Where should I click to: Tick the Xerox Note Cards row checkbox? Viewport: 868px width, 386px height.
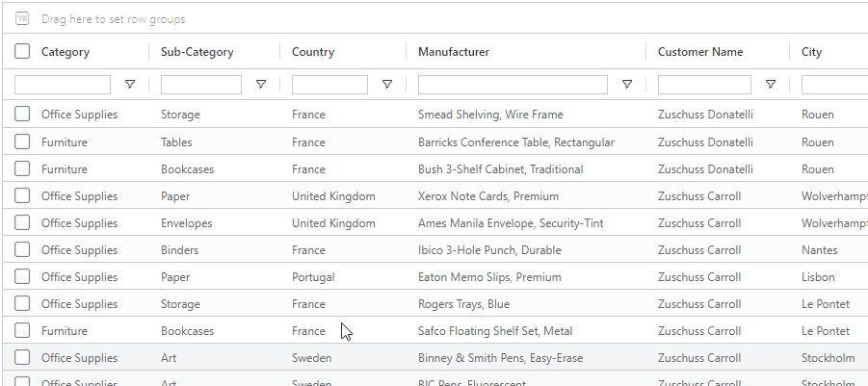[22, 195]
